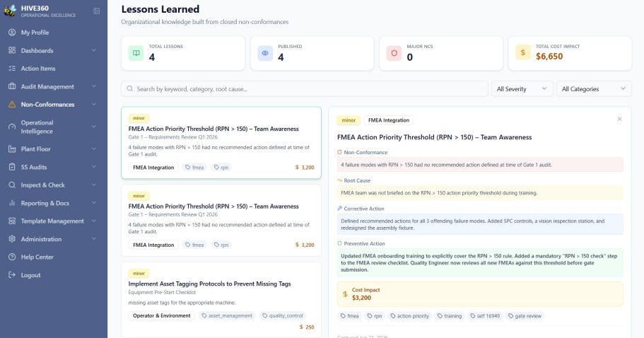Expand the 5S Audits chevron
The width and height of the screenshot is (644, 338).
[x=93, y=167]
